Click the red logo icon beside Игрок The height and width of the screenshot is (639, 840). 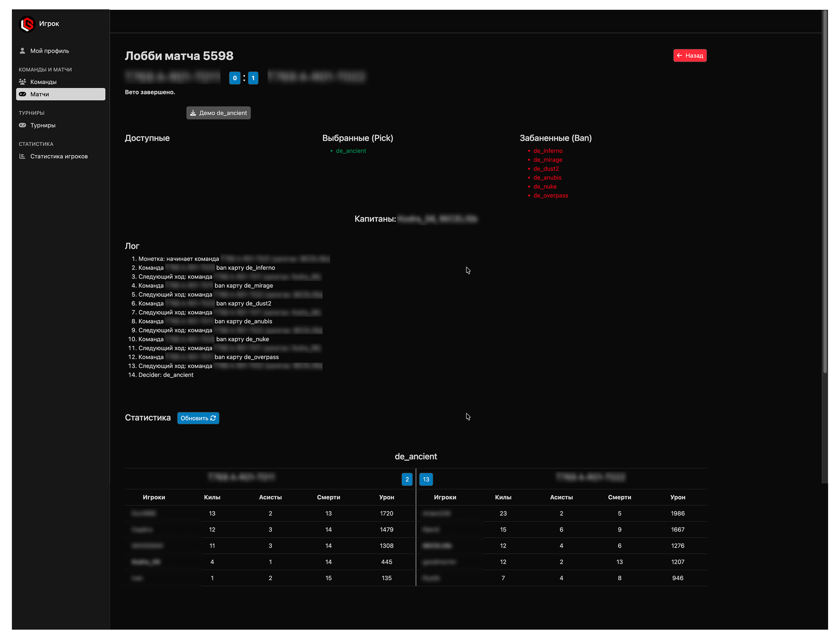click(27, 24)
